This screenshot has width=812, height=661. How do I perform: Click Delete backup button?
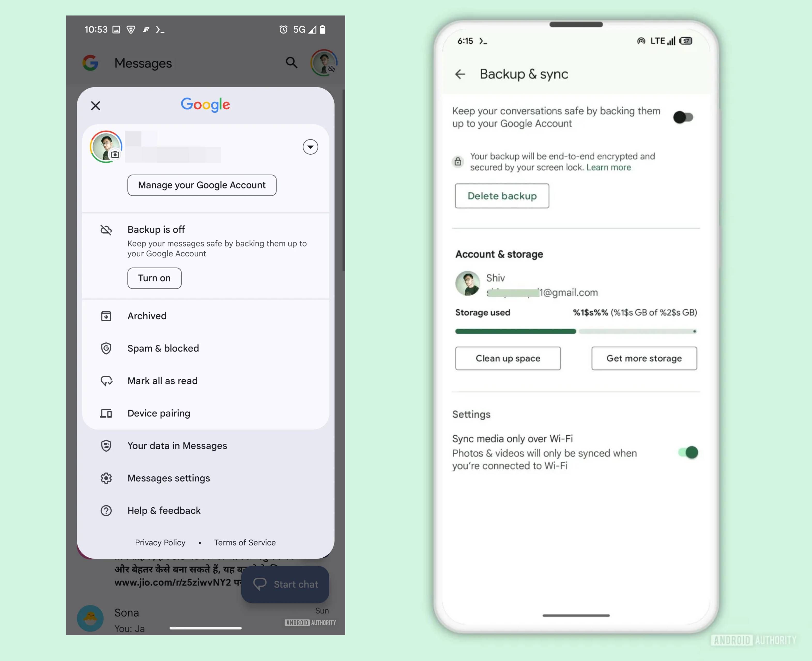pos(502,195)
